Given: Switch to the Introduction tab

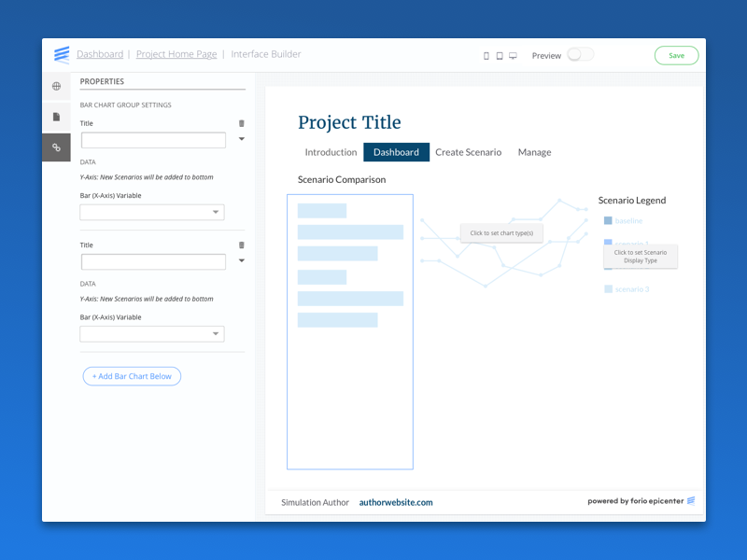Looking at the screenshot, I should click(x=331, y=152).
